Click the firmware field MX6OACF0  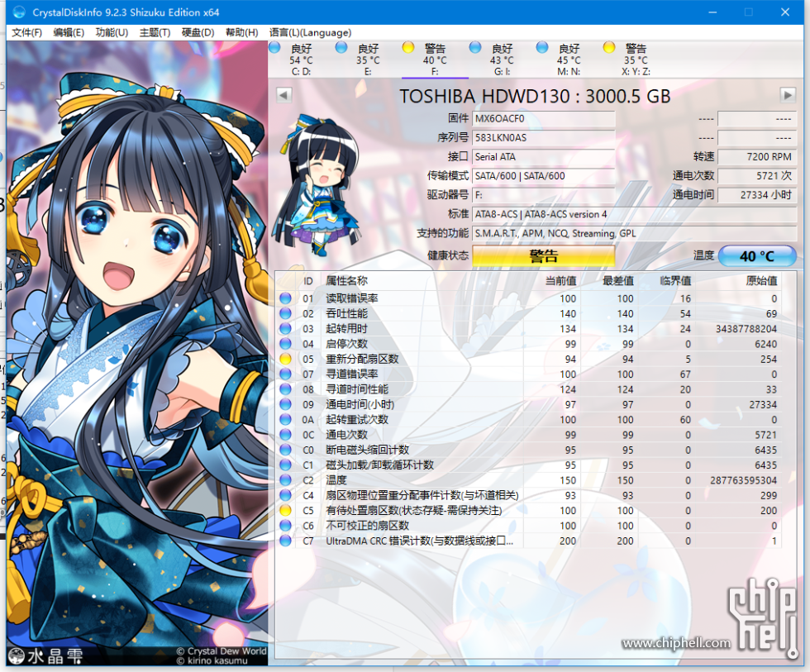pos(544,119)
